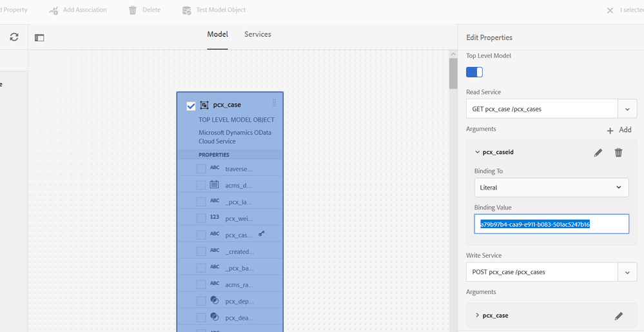Expand the Write Service dropdown
The image size is (644, 332).
(x=627, y=272)
